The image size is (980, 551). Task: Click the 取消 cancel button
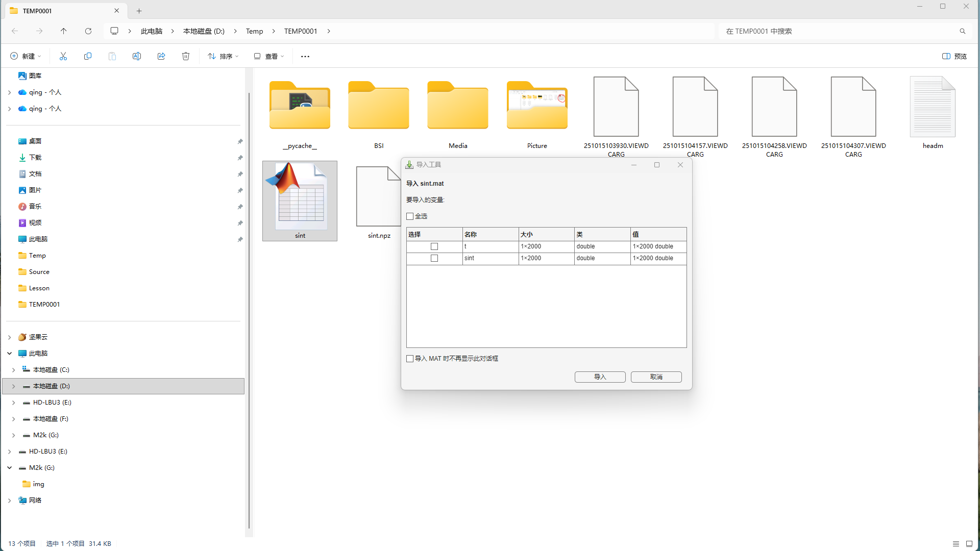click(656, 377)
